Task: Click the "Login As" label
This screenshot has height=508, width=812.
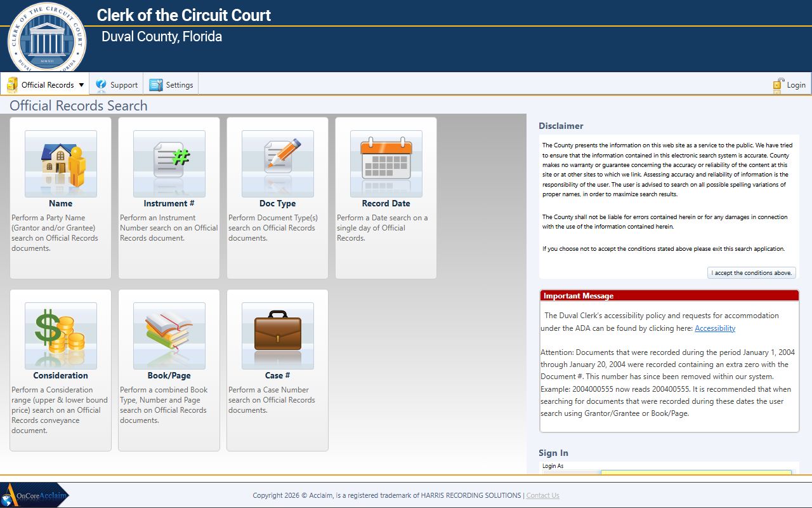Action: [553, 466]
